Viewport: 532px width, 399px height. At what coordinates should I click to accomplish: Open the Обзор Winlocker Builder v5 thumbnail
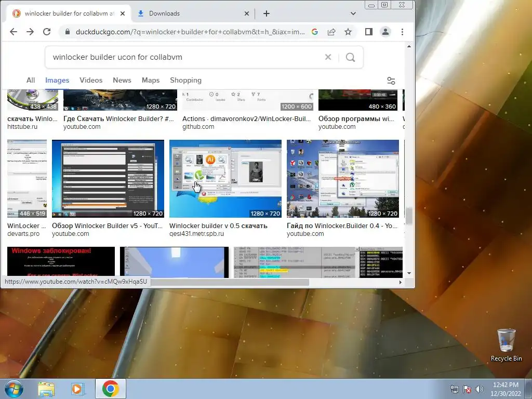(x=108, y=179)
